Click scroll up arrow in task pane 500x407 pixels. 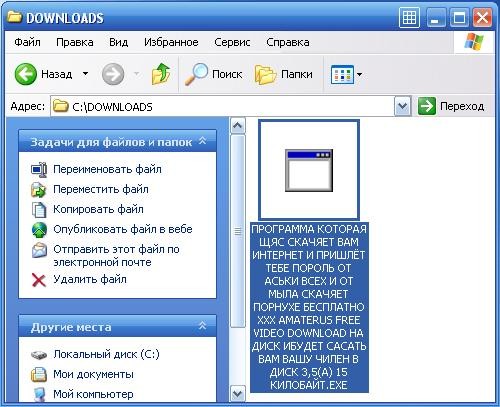tap(238, 126)
